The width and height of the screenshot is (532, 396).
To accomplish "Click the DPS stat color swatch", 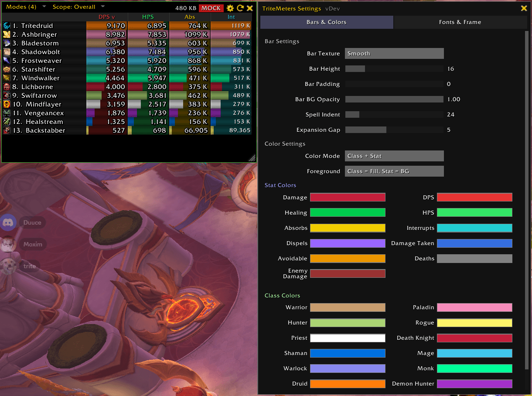I will coord(474,198).
